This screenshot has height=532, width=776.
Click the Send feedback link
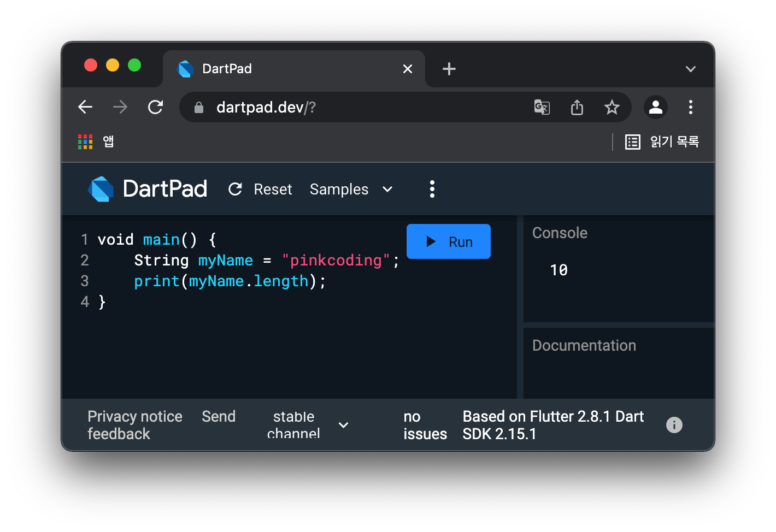coord(161,425)
